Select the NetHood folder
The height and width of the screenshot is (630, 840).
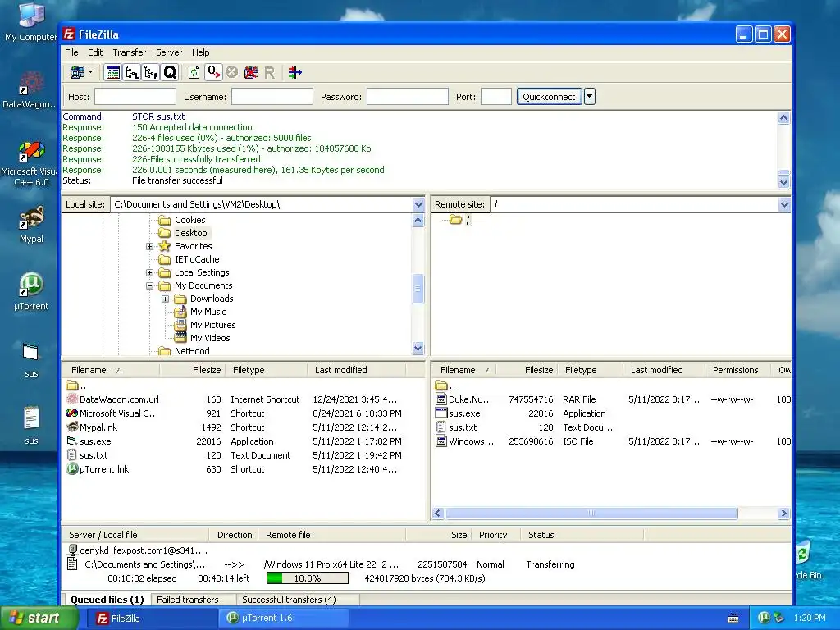pos(192,351)
